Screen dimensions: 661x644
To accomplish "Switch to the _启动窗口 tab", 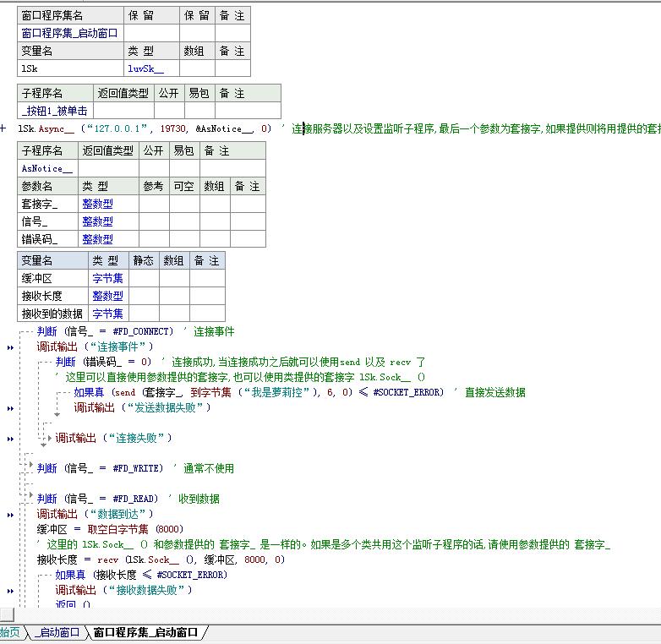I will 57,632.
